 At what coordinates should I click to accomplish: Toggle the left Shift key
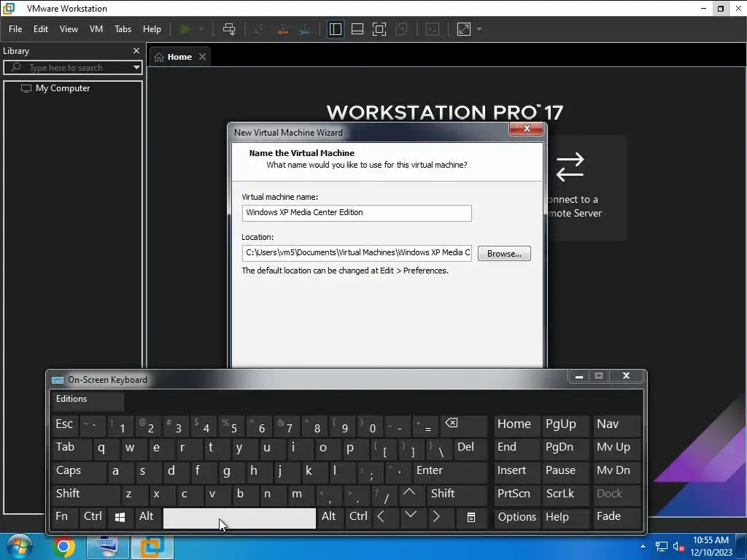coord(86,494)
